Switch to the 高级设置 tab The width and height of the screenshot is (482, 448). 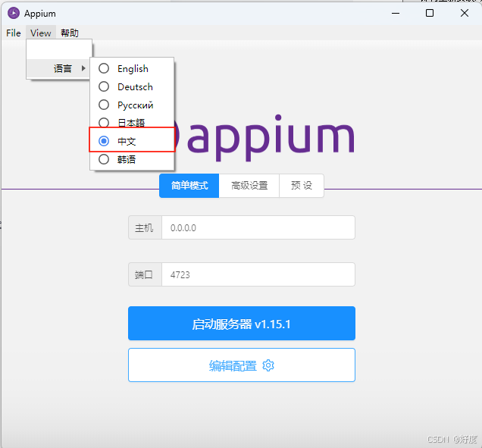coord(249,186)
